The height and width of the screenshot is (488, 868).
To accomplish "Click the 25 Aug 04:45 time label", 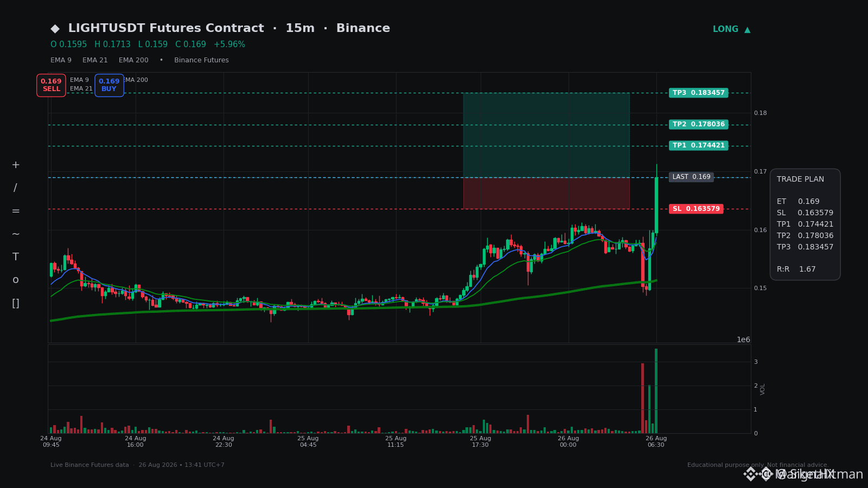I will [x=308, y=441].
